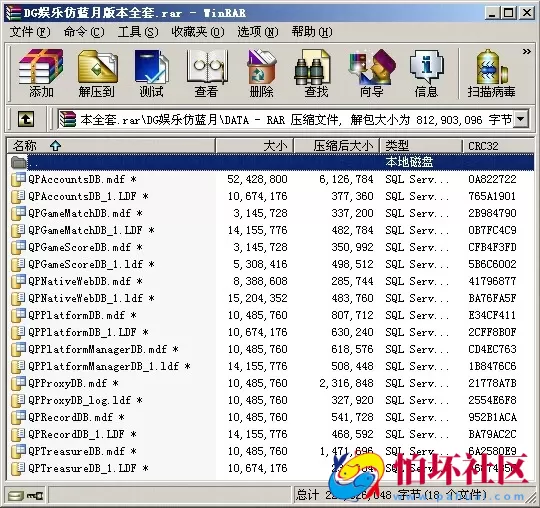This screenshot has height=508, width=540.
Task: Click CRC32 value 0A822722
Action: click(x=492, y=179)
